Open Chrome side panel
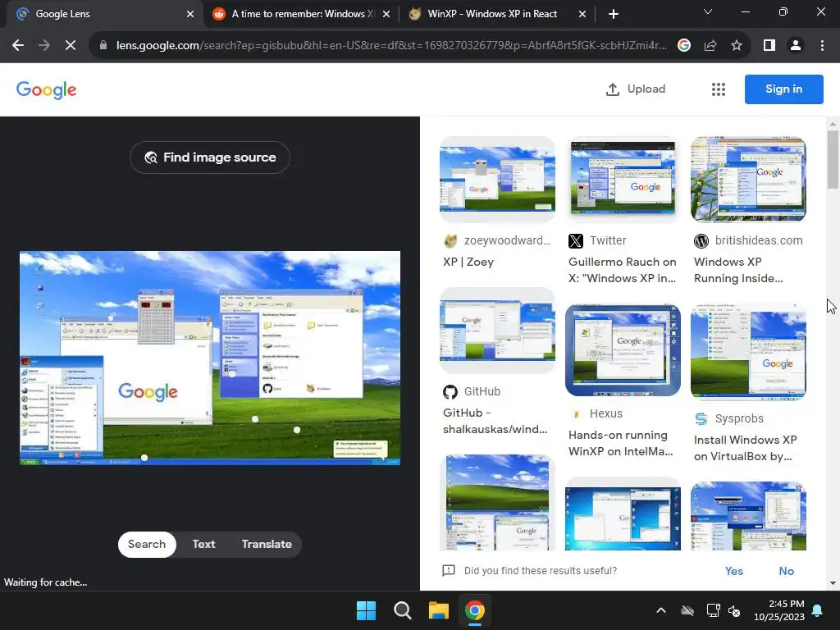This screenshot has width=840, height=630. pos(769,46)
